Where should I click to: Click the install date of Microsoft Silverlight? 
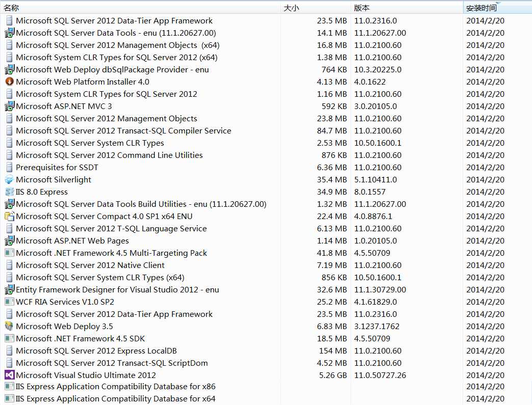click(485, 179)
